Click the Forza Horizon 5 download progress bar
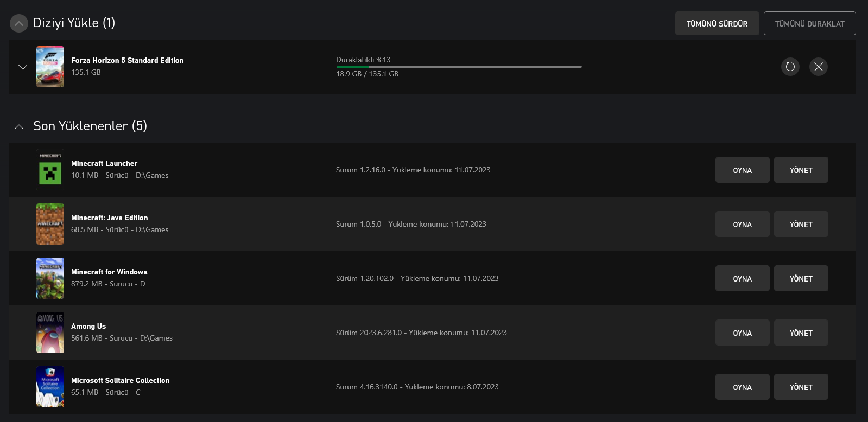This screenshot has height=422, width=868. pos(459,67)
